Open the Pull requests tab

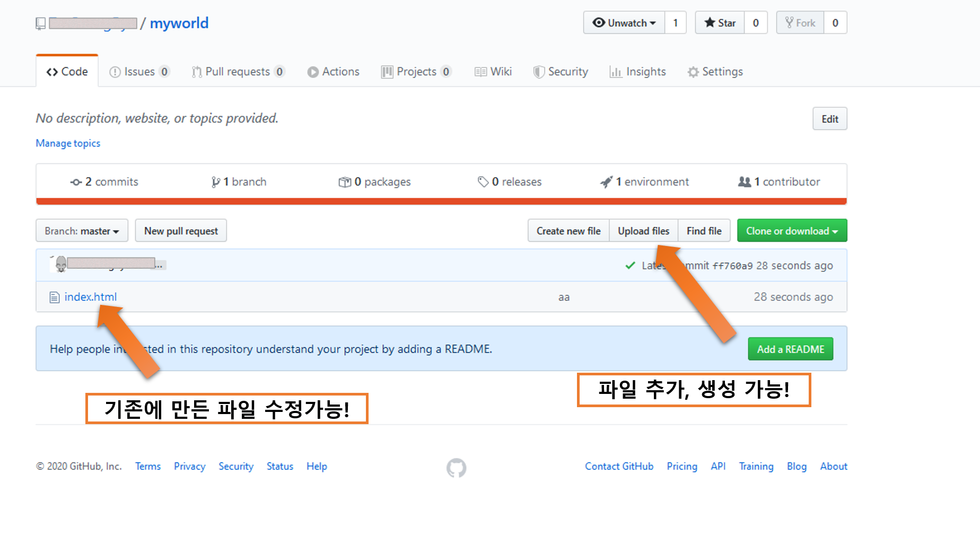[238, 72]
